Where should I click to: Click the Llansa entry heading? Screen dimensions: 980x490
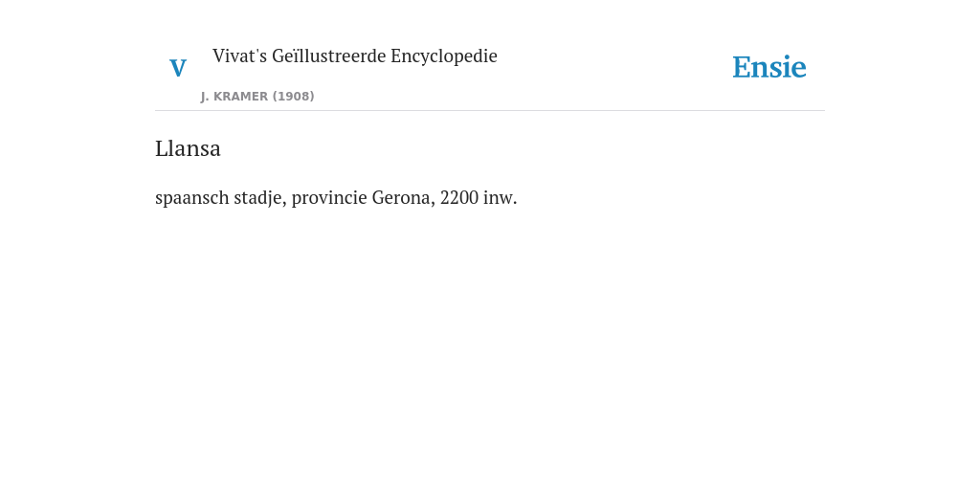coord(189,148)
